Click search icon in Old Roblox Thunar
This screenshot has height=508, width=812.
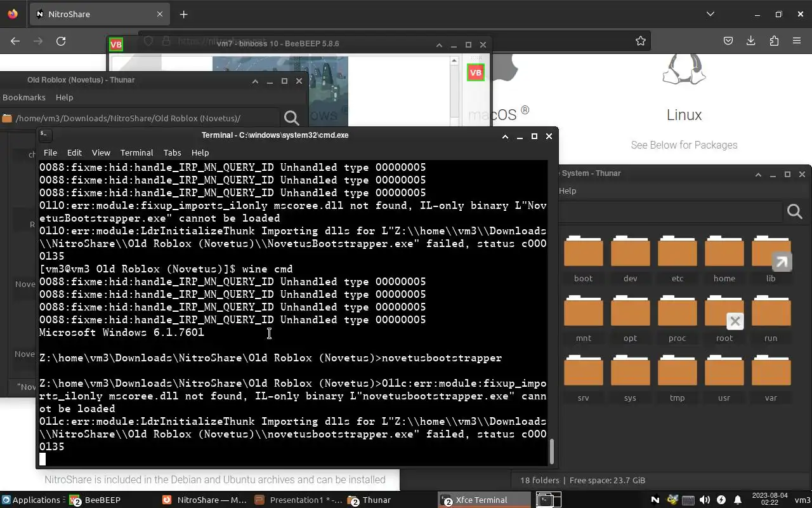tap(292, 118)
